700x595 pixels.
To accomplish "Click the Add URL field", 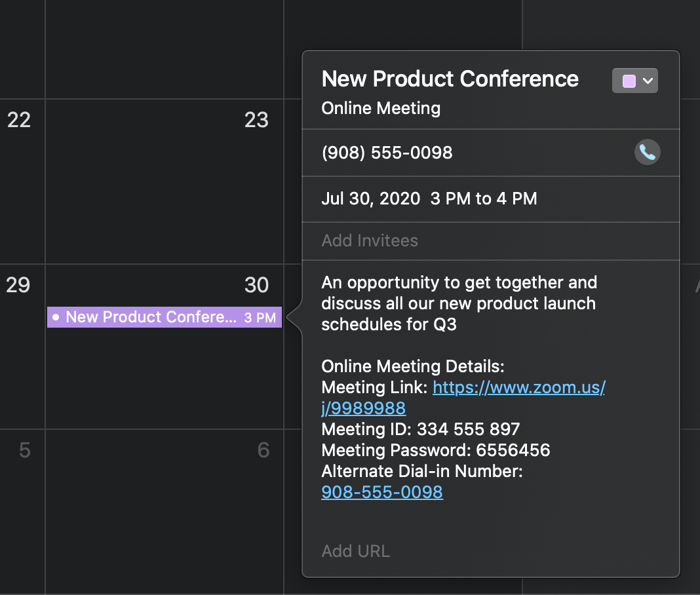I will click(356, 551).
